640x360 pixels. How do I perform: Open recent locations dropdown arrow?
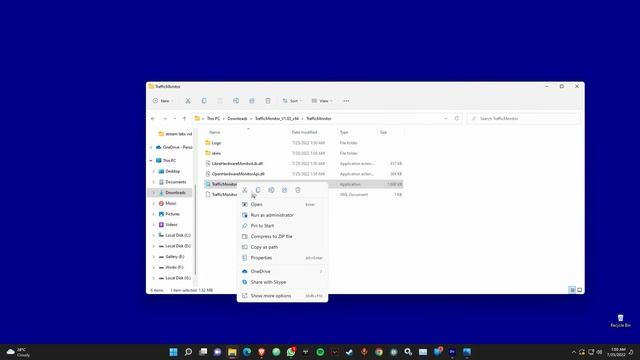175,118
